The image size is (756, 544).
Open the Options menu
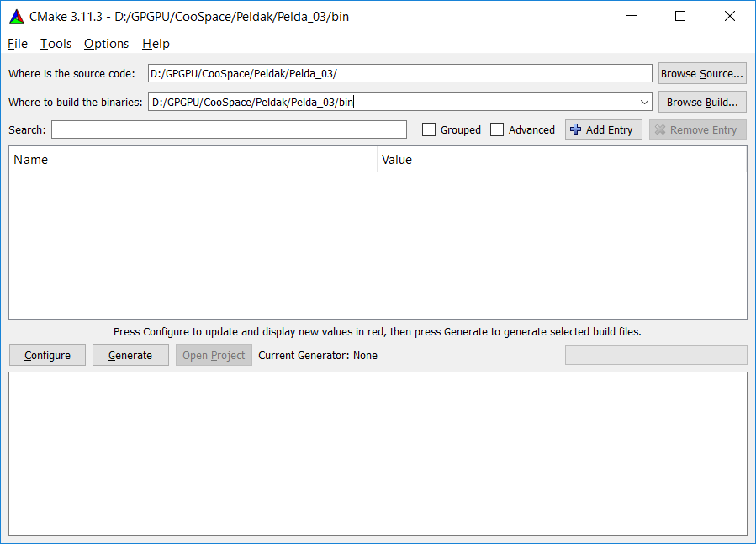[106, 44]
